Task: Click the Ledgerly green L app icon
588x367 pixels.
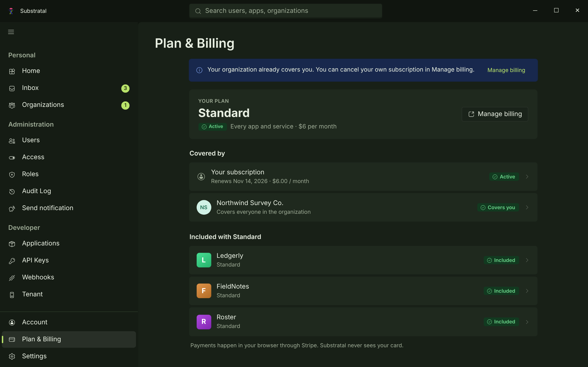Action: [x=204, y=260]
